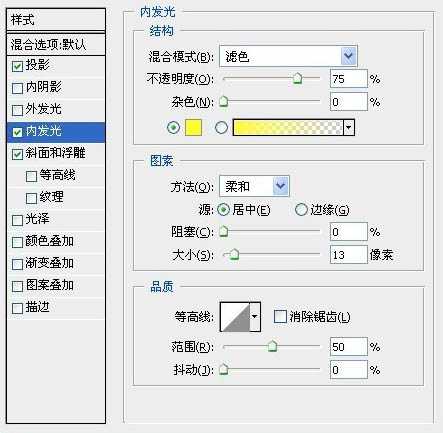Select the gradient radio button
Image resolution: width=443 pixels, height=433 pixels.
coord(221,127)
